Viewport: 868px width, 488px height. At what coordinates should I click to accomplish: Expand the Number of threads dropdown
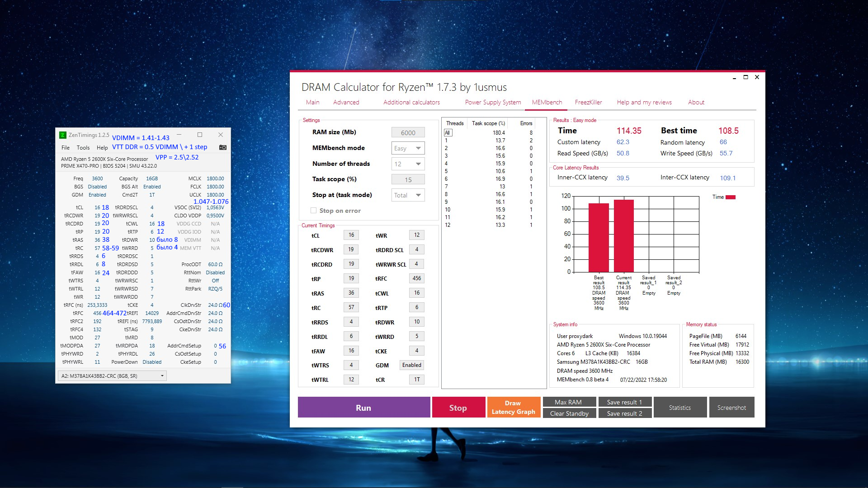point(408,164)
